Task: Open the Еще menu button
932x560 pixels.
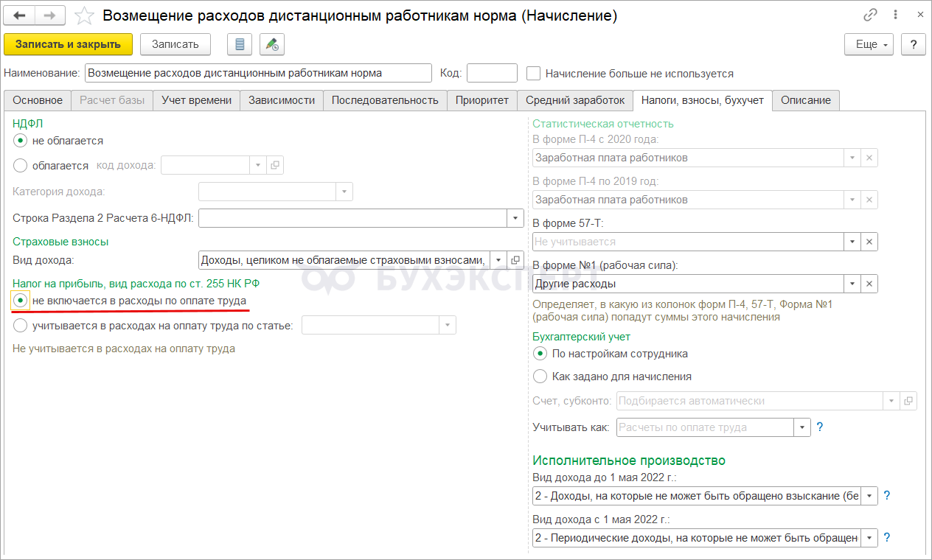Action: pyautogui.click(x=869, y=44)
